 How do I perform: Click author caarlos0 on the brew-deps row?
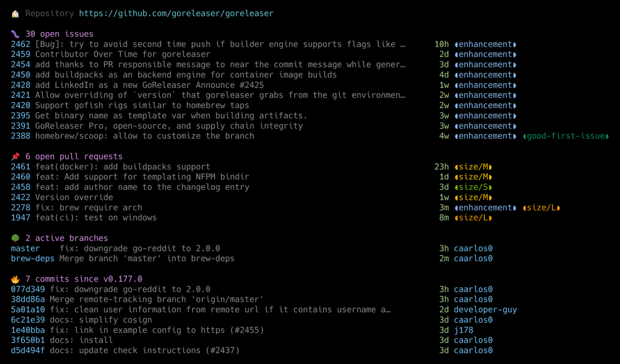click(x=473, y=258)
